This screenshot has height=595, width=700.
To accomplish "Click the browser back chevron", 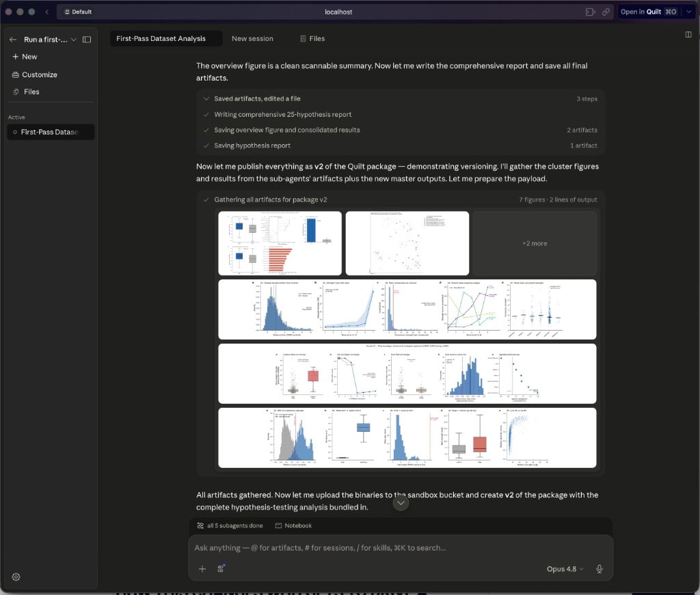I will tap(47, 12).
